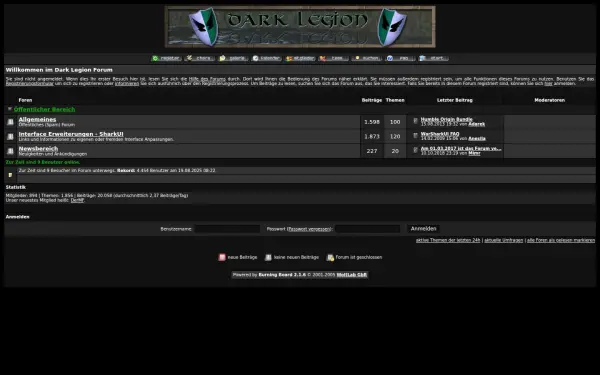Select the Allgemeines Themen count 100
This screenshot has height=375, width=600.
click(395, 122)
